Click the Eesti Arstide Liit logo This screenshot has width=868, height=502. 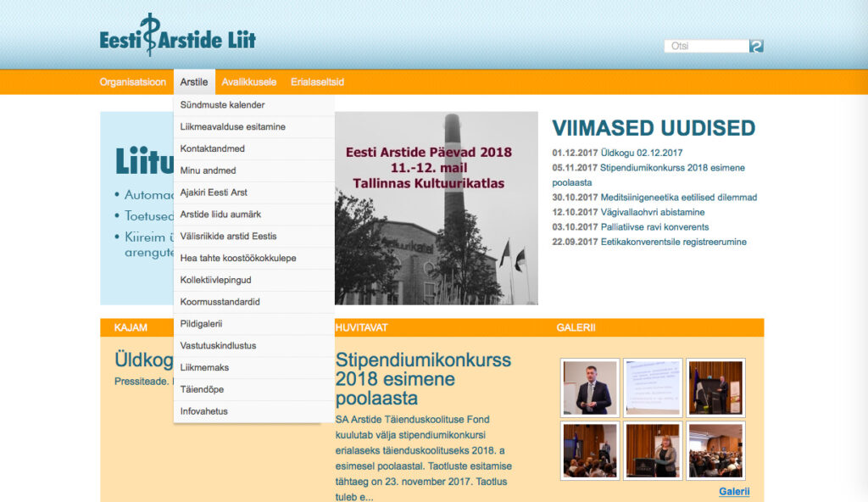pos(178,35)
